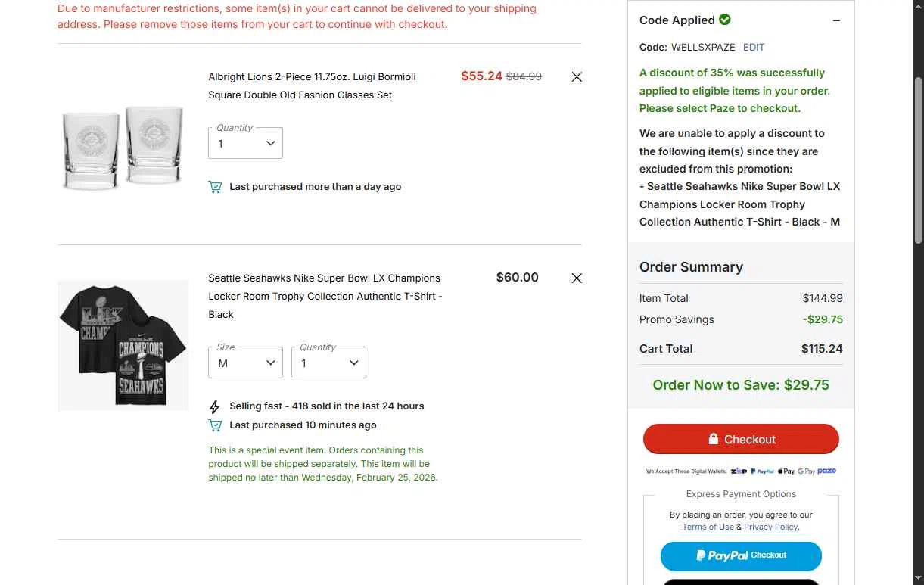Open the T-Shirt Size dropdown
This screenshot has height=585, width=924.
[245, 363]
